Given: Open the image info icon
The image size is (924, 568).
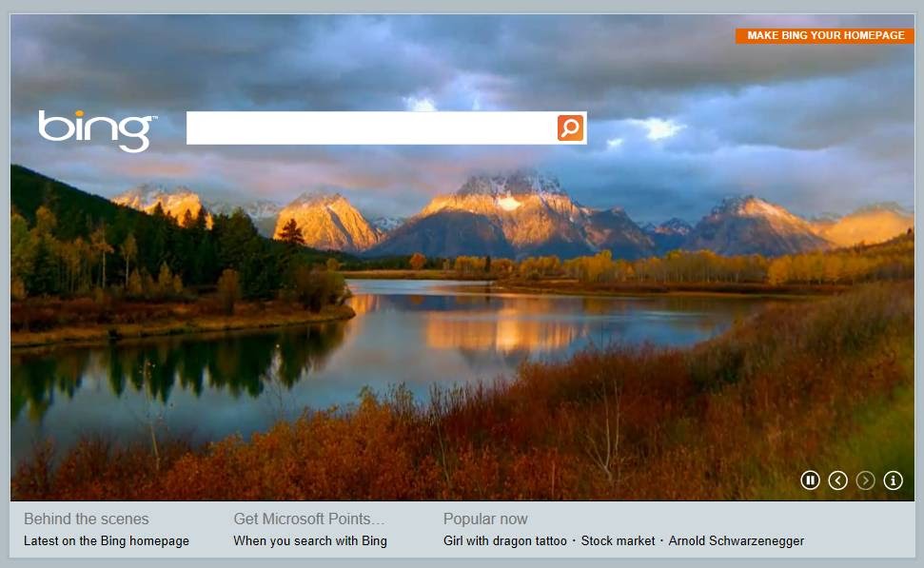Looking at the screenshot, I should pyautogui.click(x=893, y=480).
